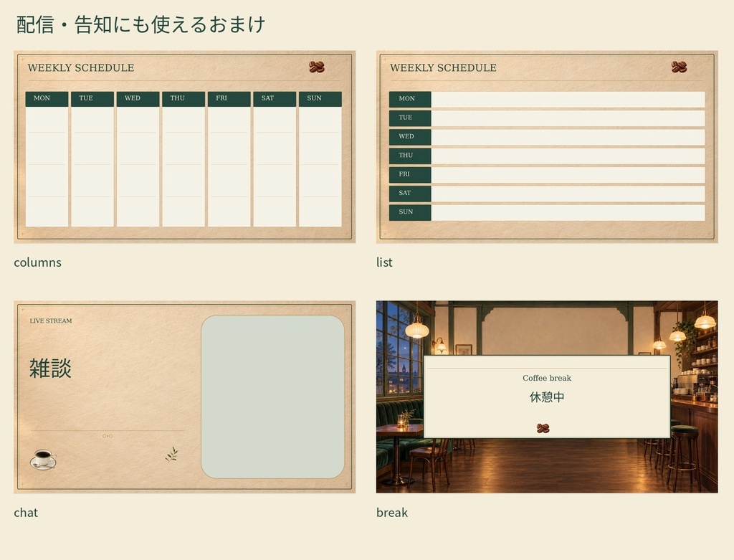Click the 'list' caption text

click(384, 262)
